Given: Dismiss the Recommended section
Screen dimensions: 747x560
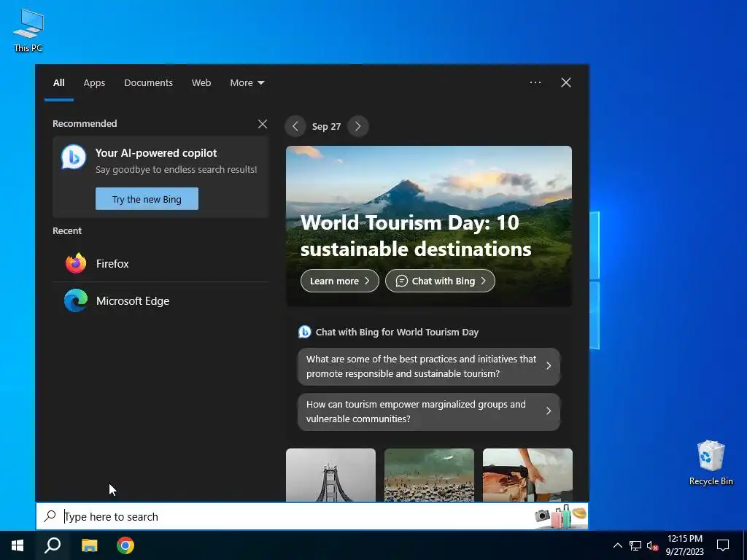Looking at the screenshot, I should 263,124.
